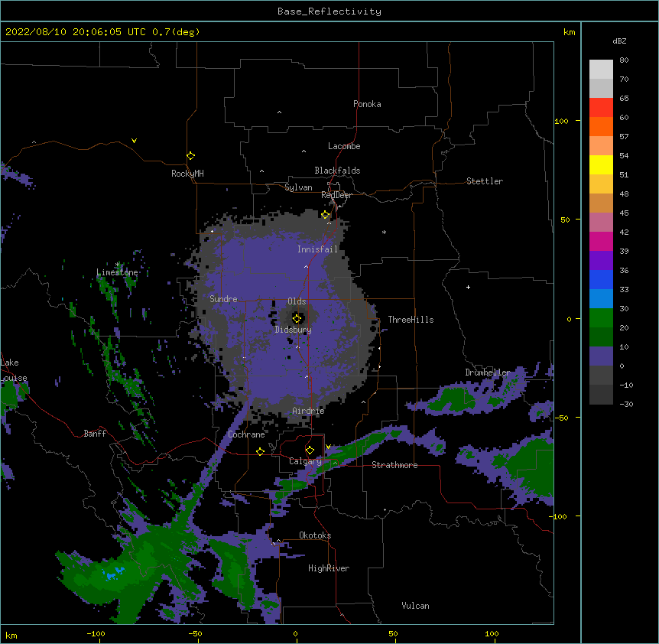Click the Sundre label
Viewport: 659px width, 644px height.
[223, 299]
